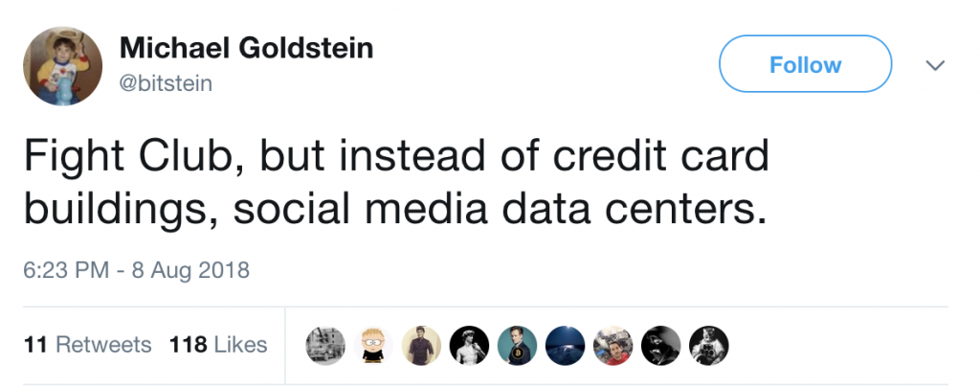The width and height of the screenshot is (980, 387).
Task: Follow Michael Goldstein
Action: click(x=805, y=65)
